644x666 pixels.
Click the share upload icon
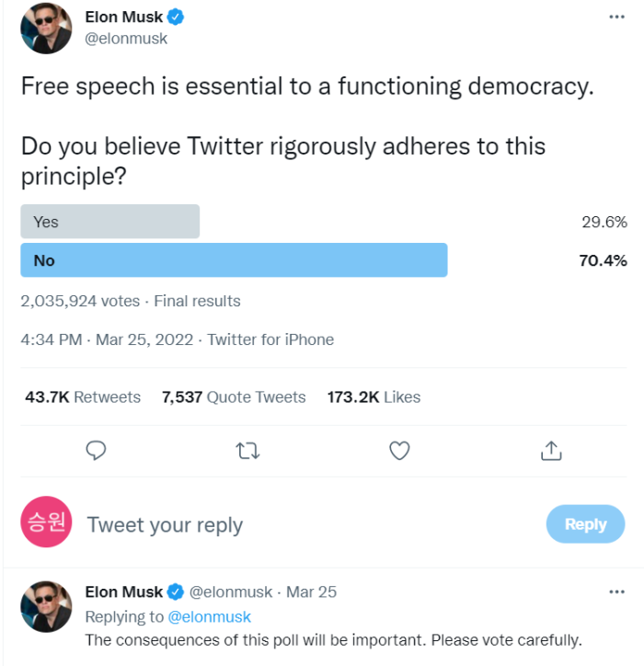coord(551,451)
